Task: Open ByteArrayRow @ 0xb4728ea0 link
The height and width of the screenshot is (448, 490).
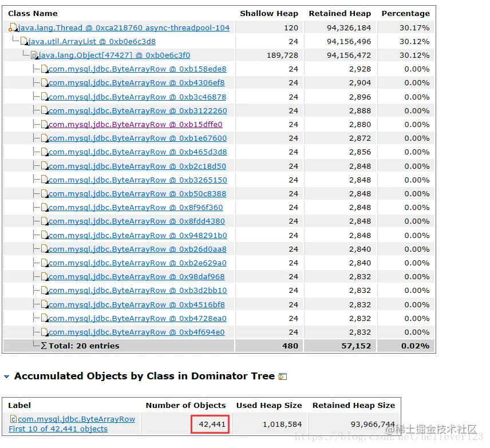Action: coord(138,319)
